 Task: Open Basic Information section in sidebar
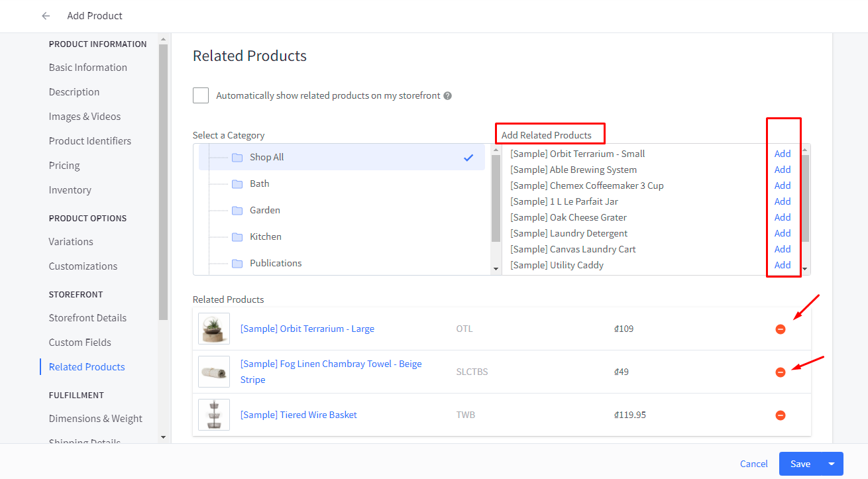point(87,68)
